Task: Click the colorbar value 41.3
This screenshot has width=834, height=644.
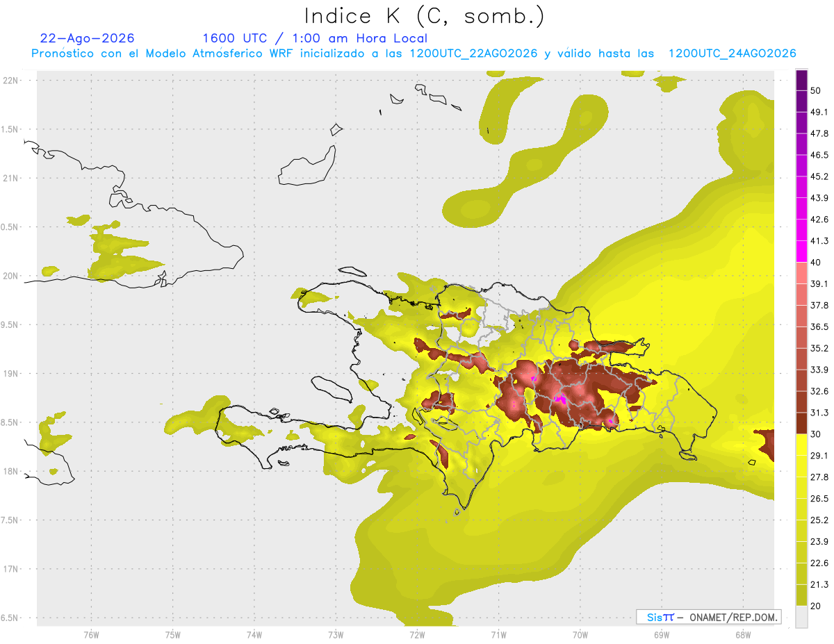Action: tap(819, 241)
